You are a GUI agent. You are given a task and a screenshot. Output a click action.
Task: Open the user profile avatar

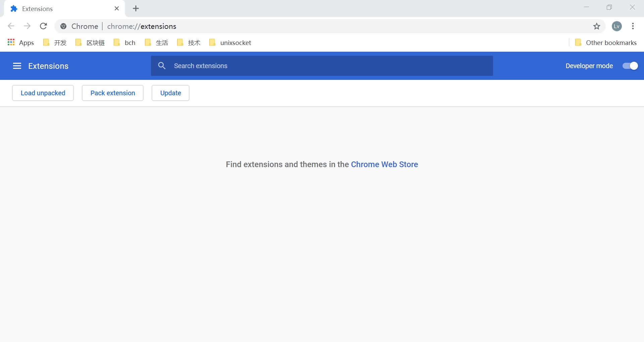(x=617, y=26)
